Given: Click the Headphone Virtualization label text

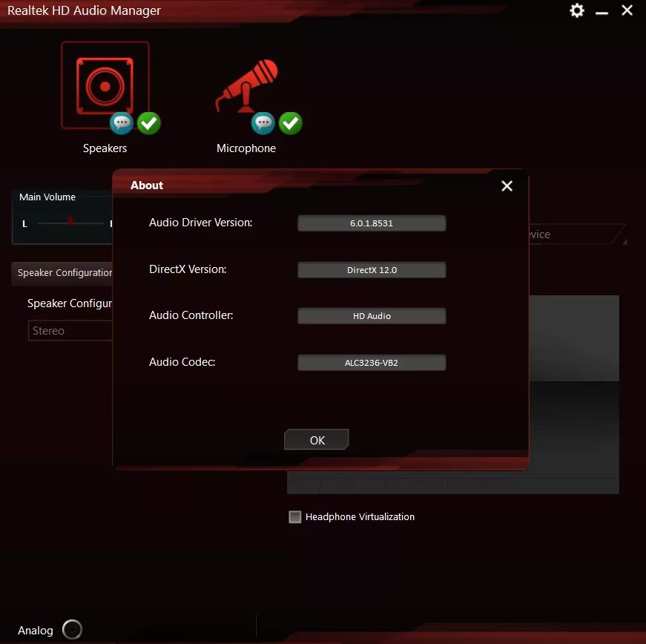Looking at the screenshot, I should (x=360, y=516).
